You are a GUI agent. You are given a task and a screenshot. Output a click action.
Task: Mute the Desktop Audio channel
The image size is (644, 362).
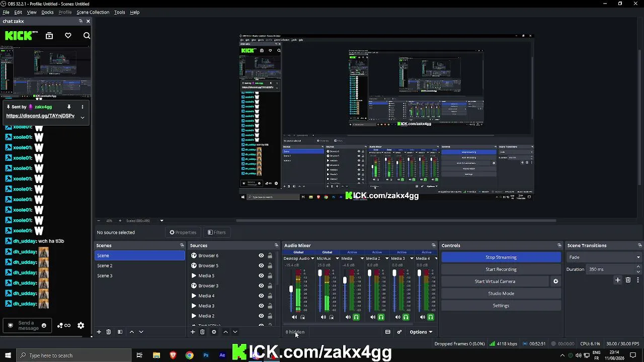click(x=294, y=317)
